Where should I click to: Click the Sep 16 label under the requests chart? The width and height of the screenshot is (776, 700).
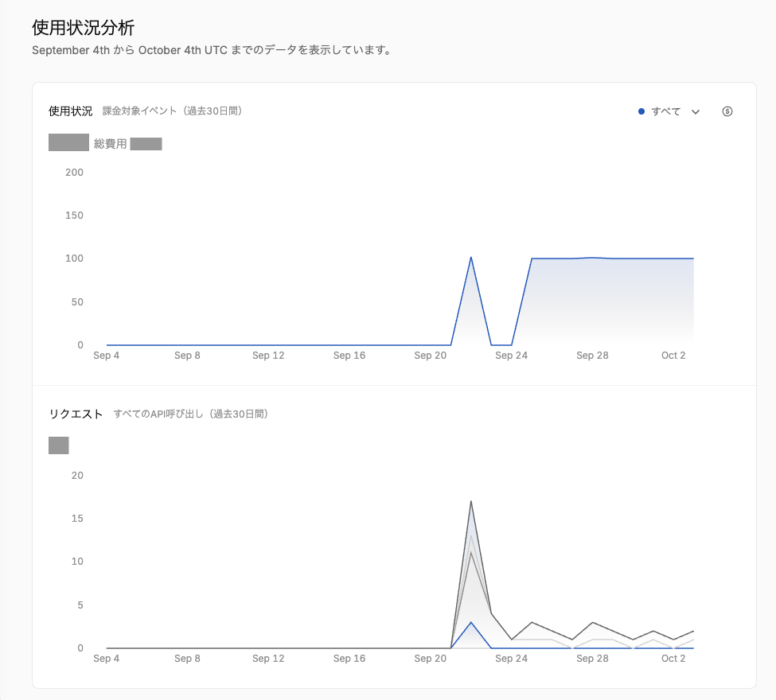tap(349, 659)
